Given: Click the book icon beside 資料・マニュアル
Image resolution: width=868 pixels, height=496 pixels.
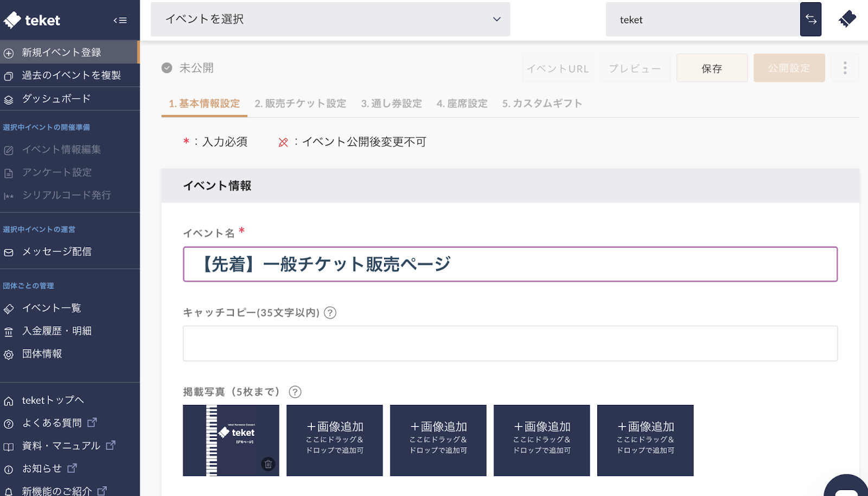Looking at the screenshot, I should [9, 447].
